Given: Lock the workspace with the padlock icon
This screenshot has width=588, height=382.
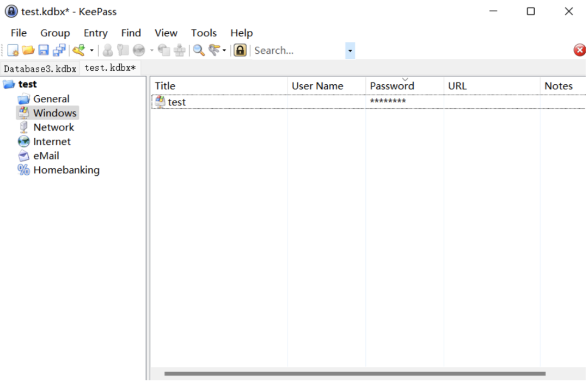Looking at the screenshot, I should (240, 50).
